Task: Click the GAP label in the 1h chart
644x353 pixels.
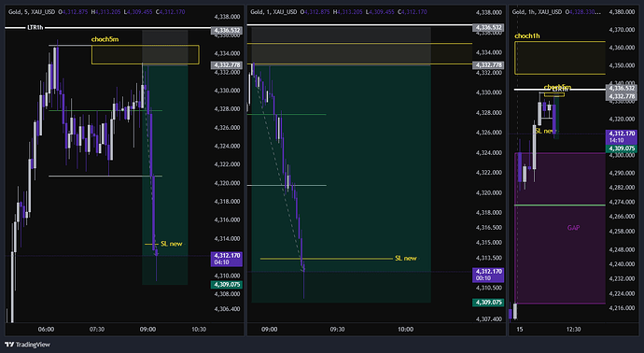Action: pos(573,228)
